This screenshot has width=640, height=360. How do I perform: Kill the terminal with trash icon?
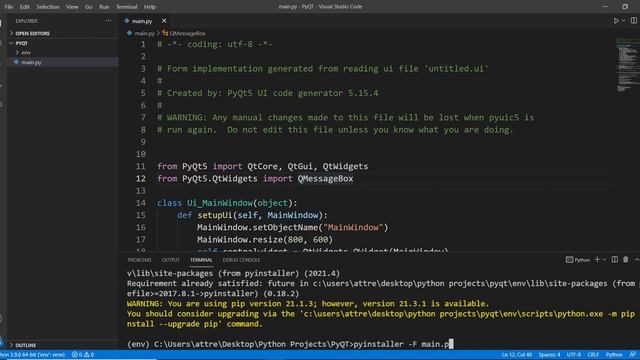pyautogui.click(x=626, y=260)
